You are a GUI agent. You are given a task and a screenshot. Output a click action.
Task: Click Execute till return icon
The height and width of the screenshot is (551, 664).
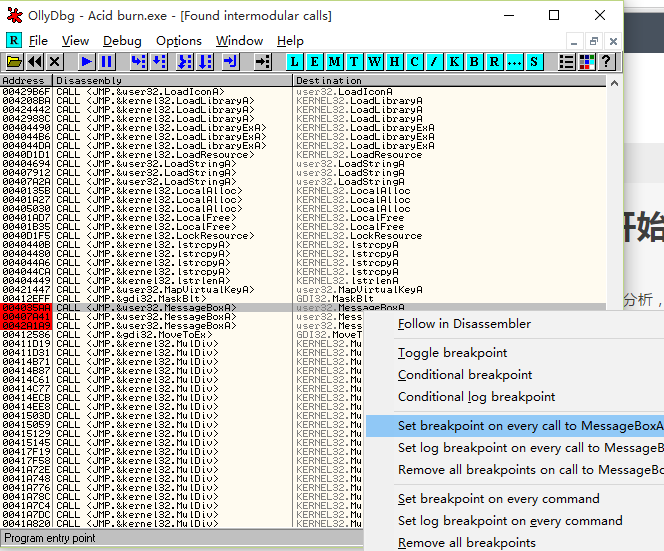230,62
